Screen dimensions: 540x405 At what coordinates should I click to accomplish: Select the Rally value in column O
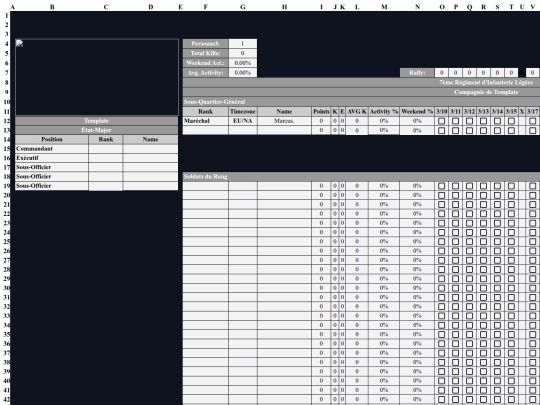pyautogui.click(x=442, y=73)
